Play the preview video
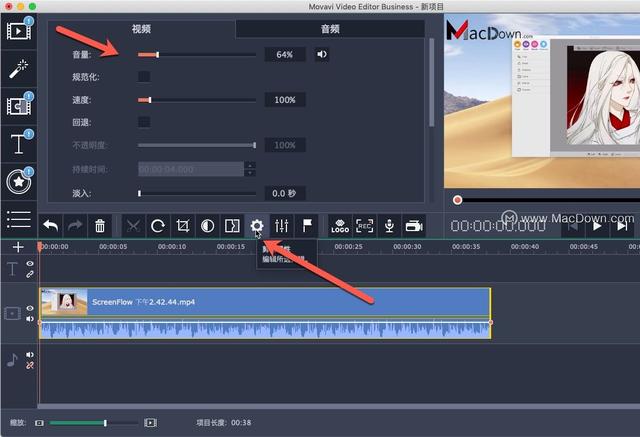The height and width of the screenshot is (437, 640). coord(597,226)
